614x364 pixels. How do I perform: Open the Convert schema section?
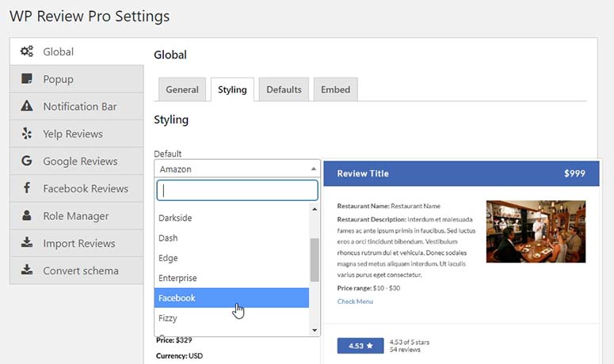pos(77,271)
